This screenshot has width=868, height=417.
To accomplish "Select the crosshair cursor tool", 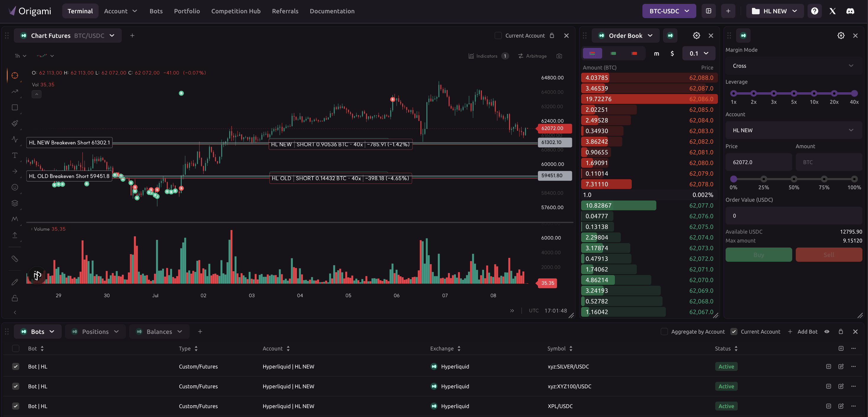I will tap(15, 75).
